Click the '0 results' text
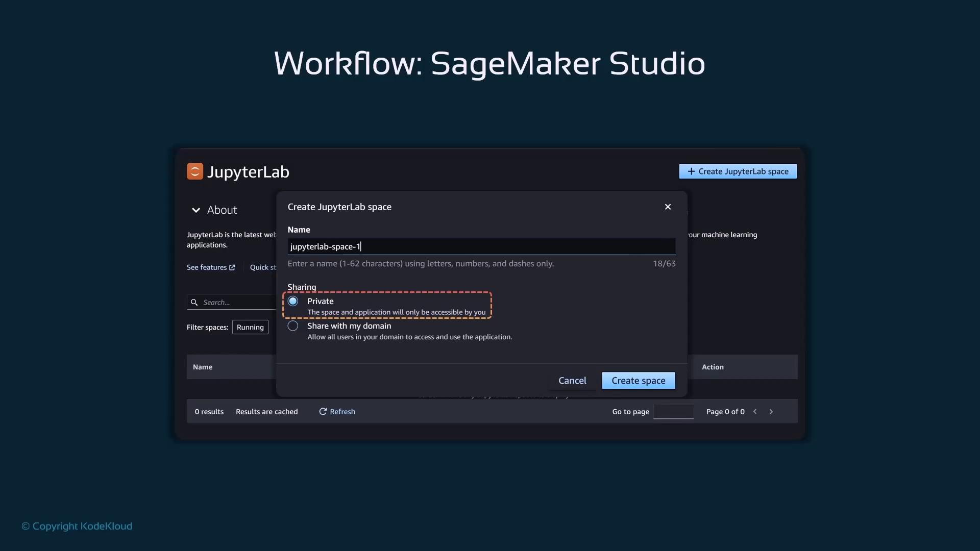Viewport: 980px width, 551px height. pyautogui.click(x=209, y=412)
